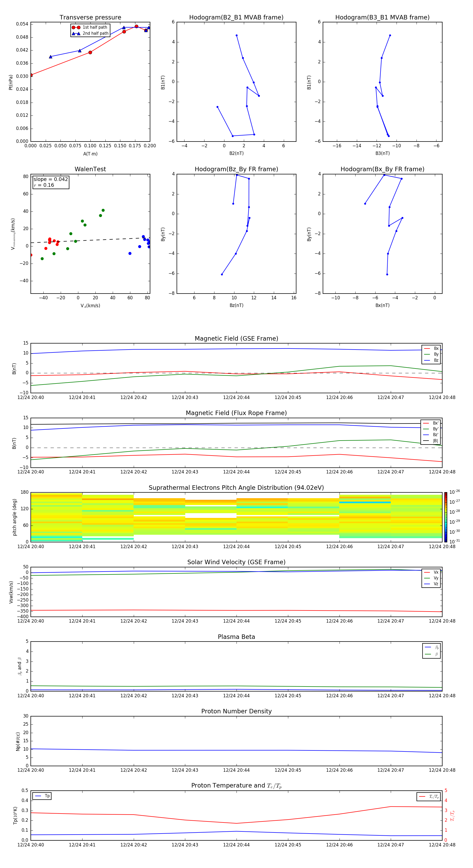Click the Bx' legend entry in Flux Rope panel
The height and width of the screenshot is (868, 473).
(x=431, y=423)
